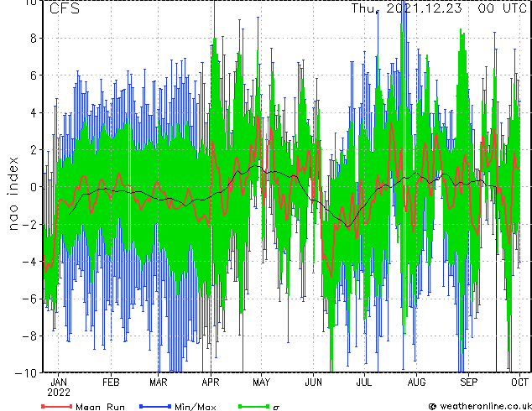Click the y-axis value 0
532x411 pixels.
(x=34, y=187)
